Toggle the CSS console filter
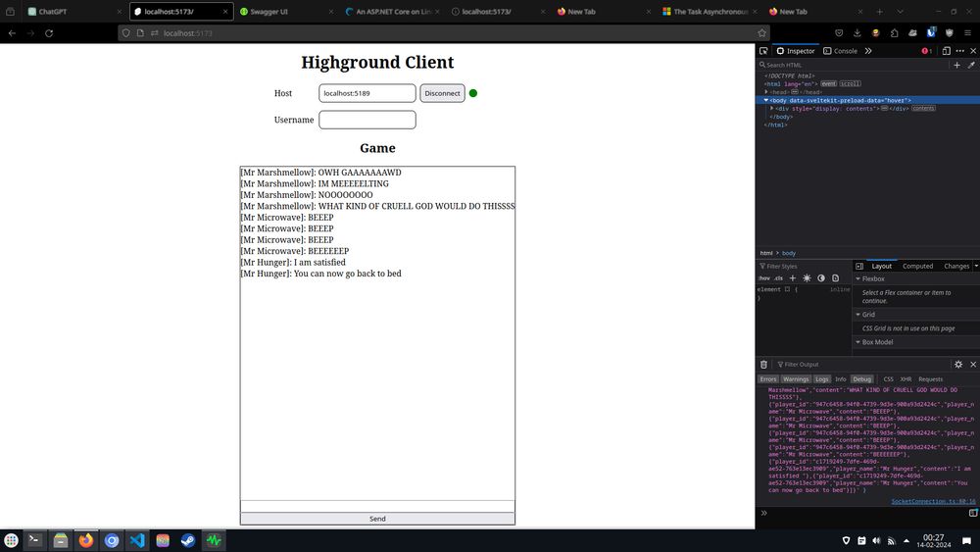 click(888, 378)
